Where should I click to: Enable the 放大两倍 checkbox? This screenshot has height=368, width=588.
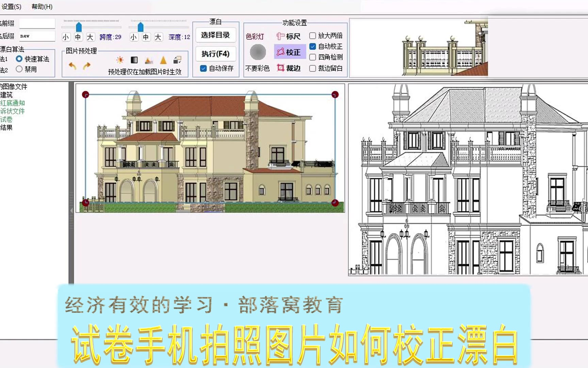(312, 36)
